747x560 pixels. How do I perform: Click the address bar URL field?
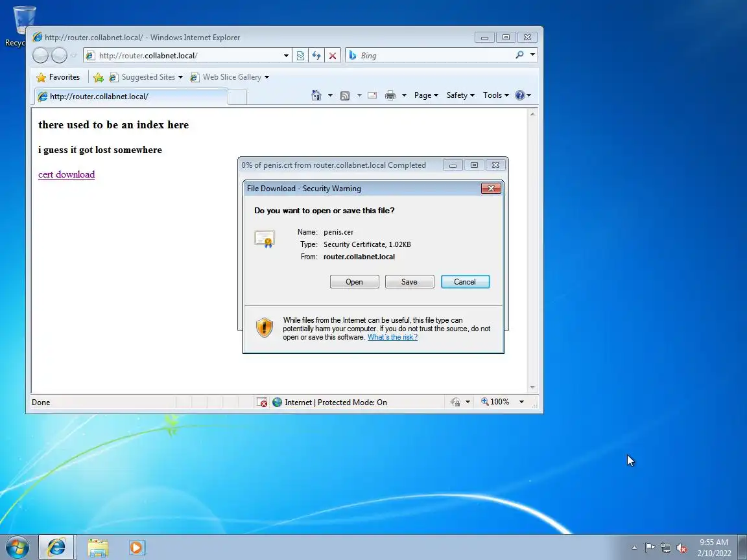click(x=189, y=55)
